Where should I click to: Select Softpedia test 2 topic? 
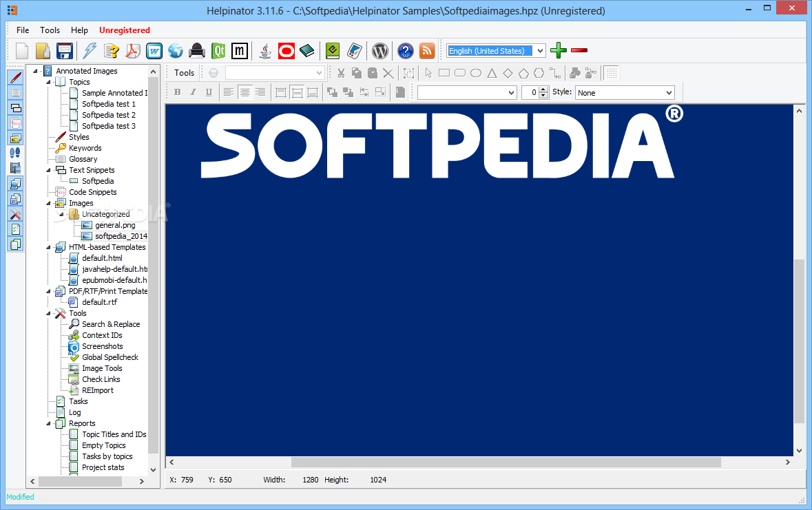click(109, 115)
